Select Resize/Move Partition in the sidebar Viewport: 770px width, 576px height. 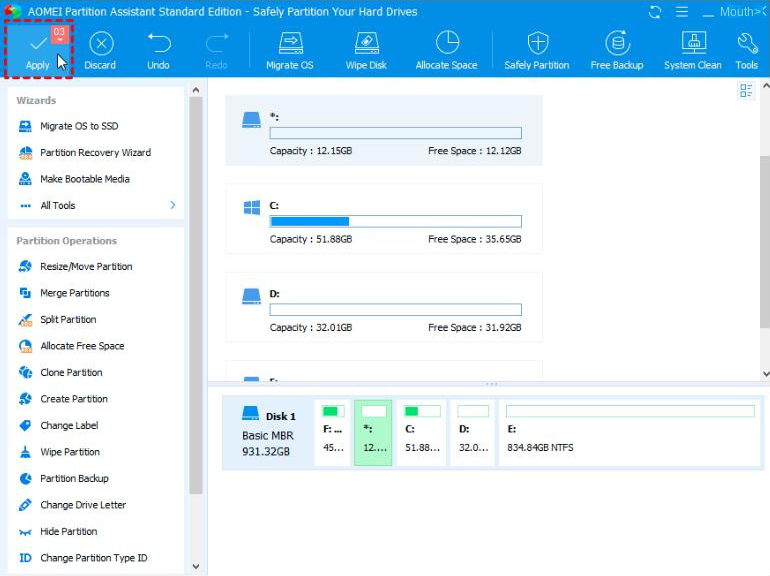pyautogui.click(x=86, y=267)
